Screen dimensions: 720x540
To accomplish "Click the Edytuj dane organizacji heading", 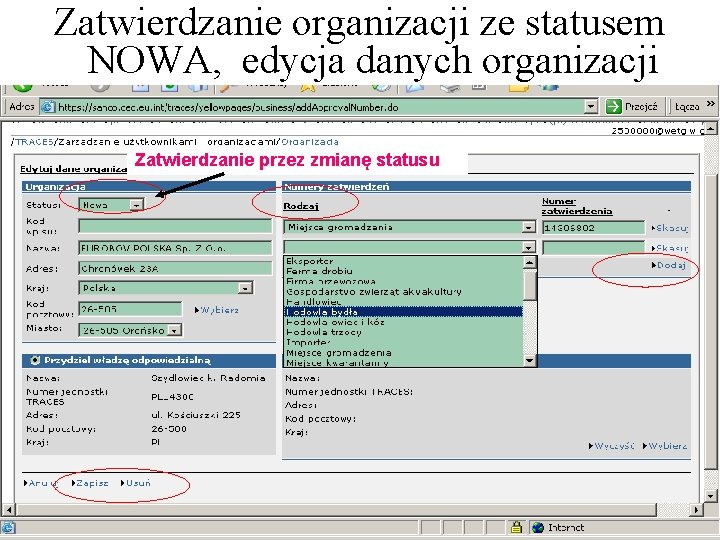I will 73,169.
